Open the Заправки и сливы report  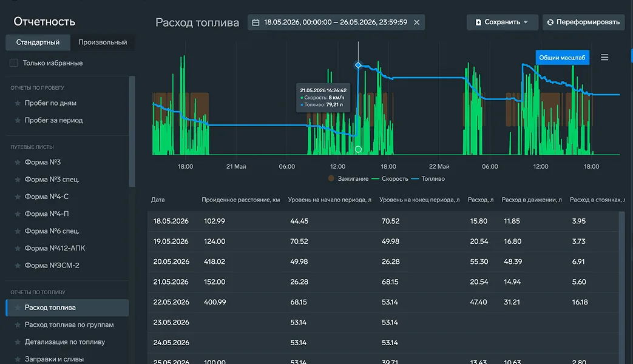pyautogui.click(x=54, y=359)
